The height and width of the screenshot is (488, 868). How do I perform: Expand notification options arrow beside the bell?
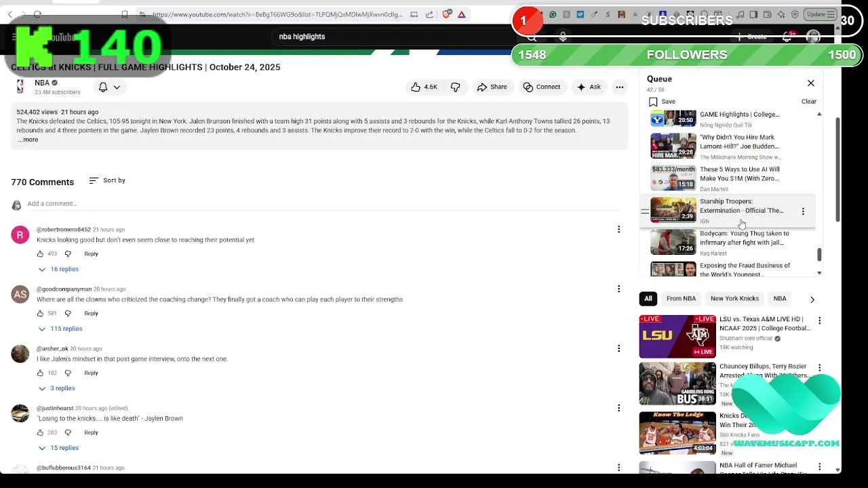pyautogui.click(x=117, y=87)
